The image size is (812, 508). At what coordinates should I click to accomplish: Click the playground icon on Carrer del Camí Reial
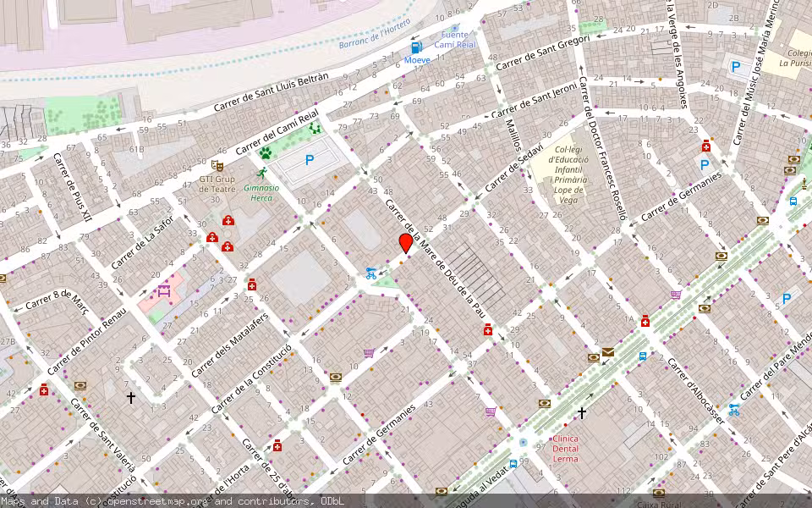point(315,127)
